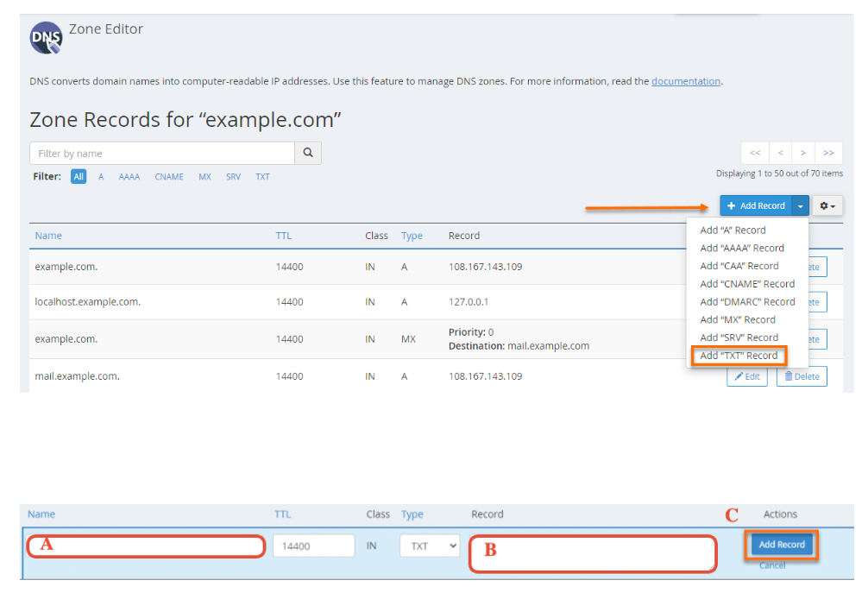Edit the mail.example.com record

tap(747, 376)
